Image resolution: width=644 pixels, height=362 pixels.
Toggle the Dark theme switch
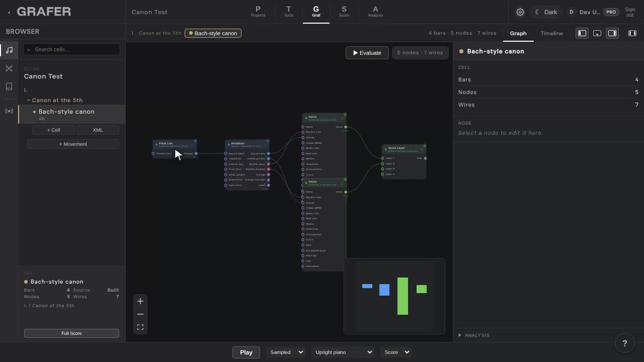[x=546, y=12]
